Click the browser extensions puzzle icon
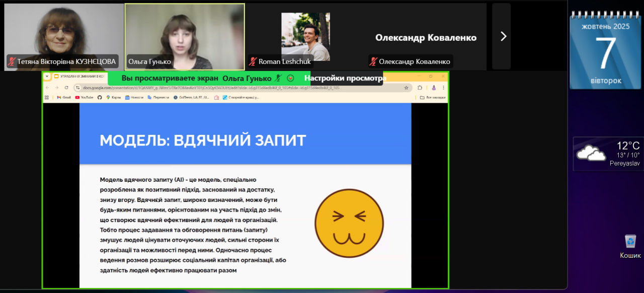Viewport: 644px width, 293px height. pos(420,88)
